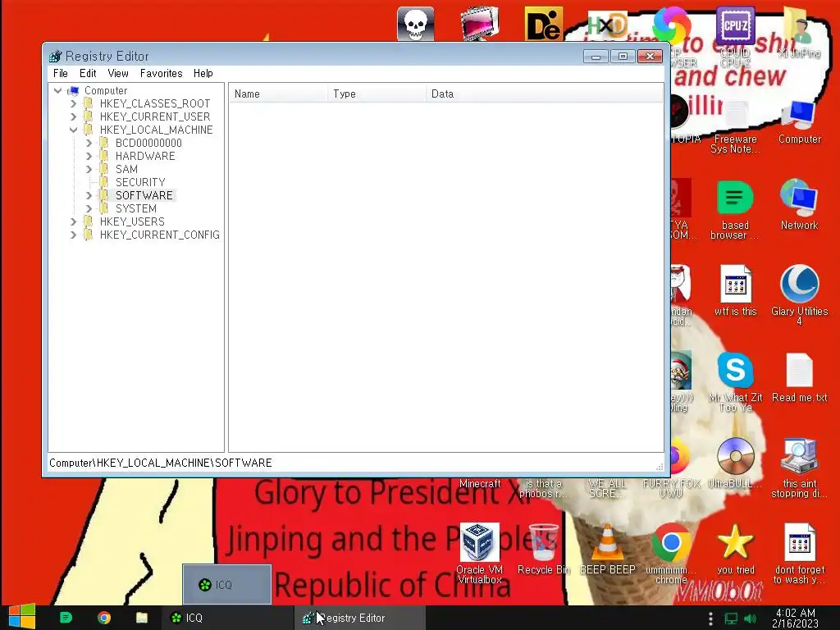Expand the SOFTWARE key arrow
Image resolution: width=840 pixels, height=630 pixels.
[89, 195]
